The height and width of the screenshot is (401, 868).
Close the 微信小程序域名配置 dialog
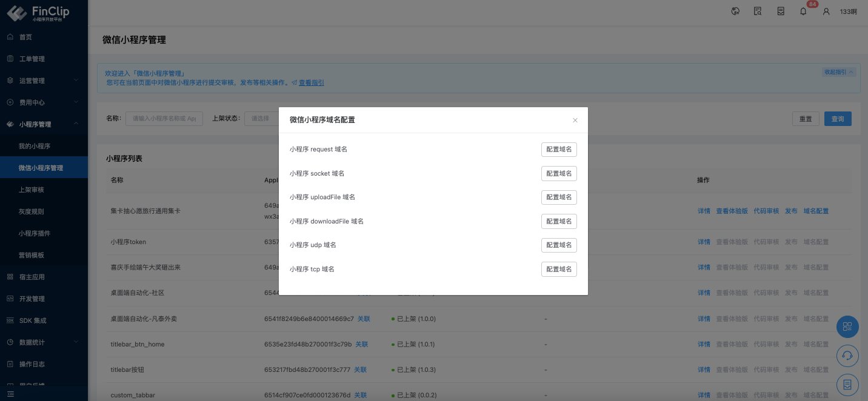click(x=575, y=120)
